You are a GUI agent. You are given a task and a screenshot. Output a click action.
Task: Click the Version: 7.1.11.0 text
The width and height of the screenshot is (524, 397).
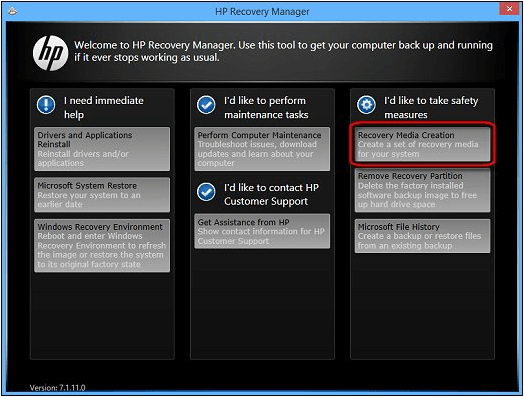pos(57,388)
